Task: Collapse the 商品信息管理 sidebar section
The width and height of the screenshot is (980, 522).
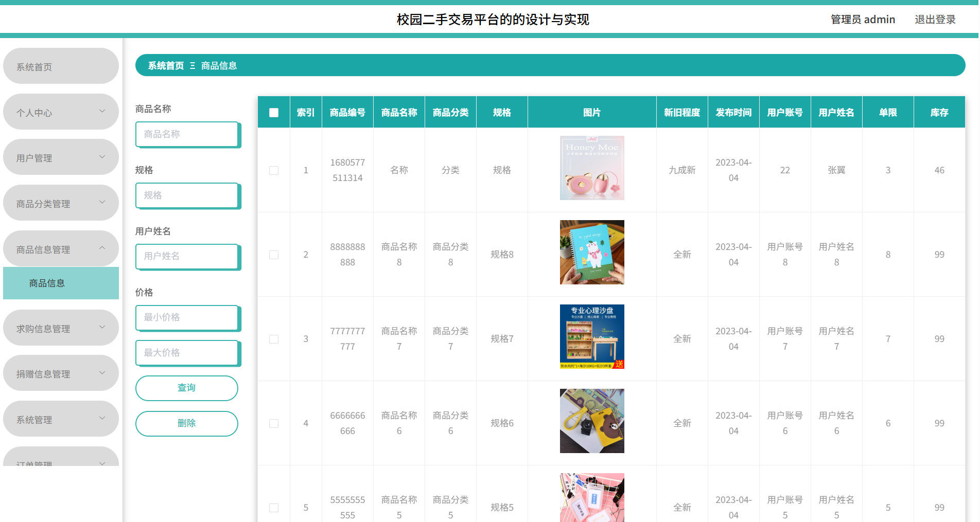Action: pos(61,248)
